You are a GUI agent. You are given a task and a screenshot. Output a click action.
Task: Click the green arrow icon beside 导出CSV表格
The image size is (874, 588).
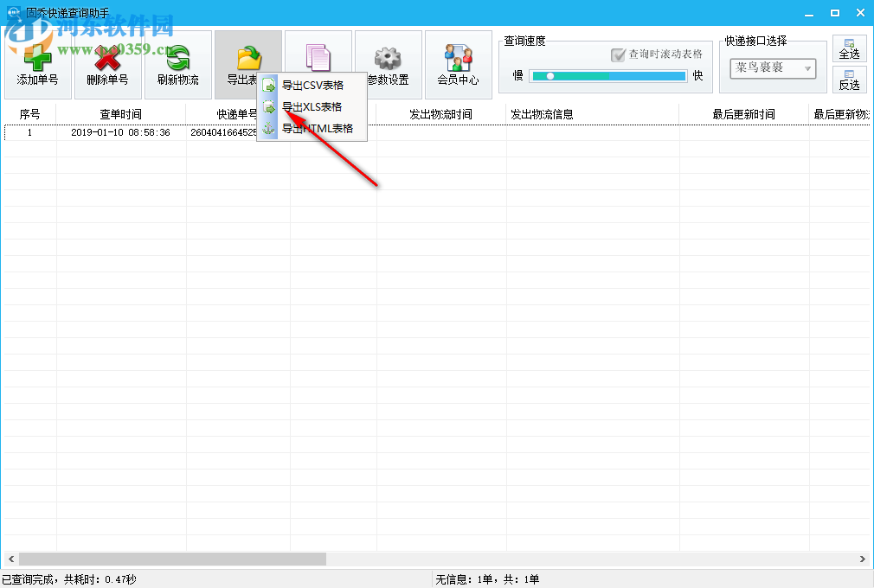tap(268, 86)
